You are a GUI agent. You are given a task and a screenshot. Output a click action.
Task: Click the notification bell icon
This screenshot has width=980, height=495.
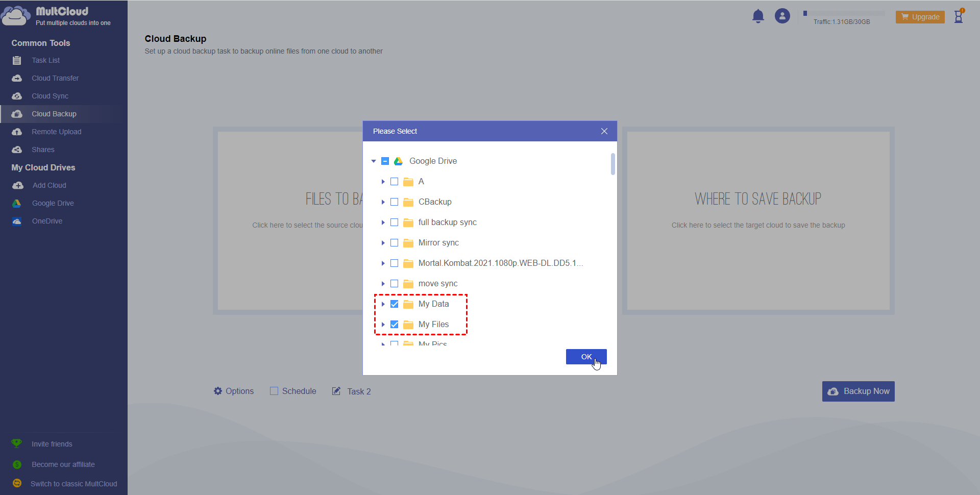pos(758,16)
